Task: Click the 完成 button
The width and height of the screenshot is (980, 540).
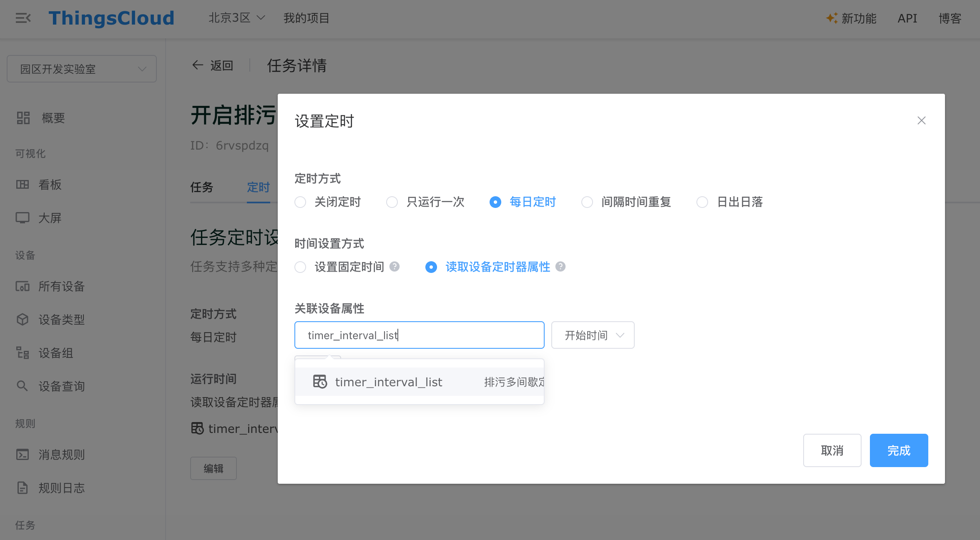Action: (x=899, y=450)
